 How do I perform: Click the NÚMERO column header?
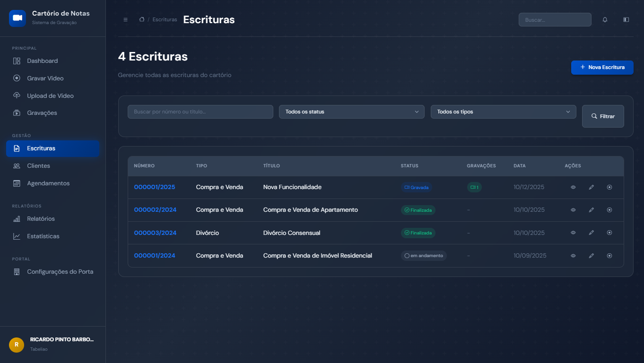click(x=144, y=166)
